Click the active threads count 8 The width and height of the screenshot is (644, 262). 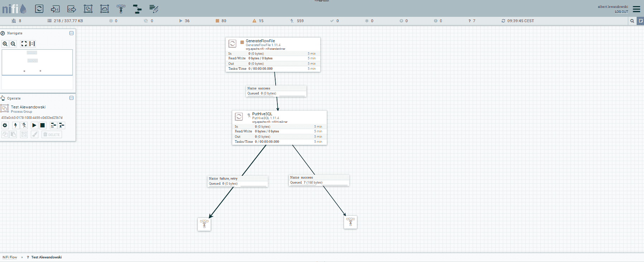(x=16, y=21)
